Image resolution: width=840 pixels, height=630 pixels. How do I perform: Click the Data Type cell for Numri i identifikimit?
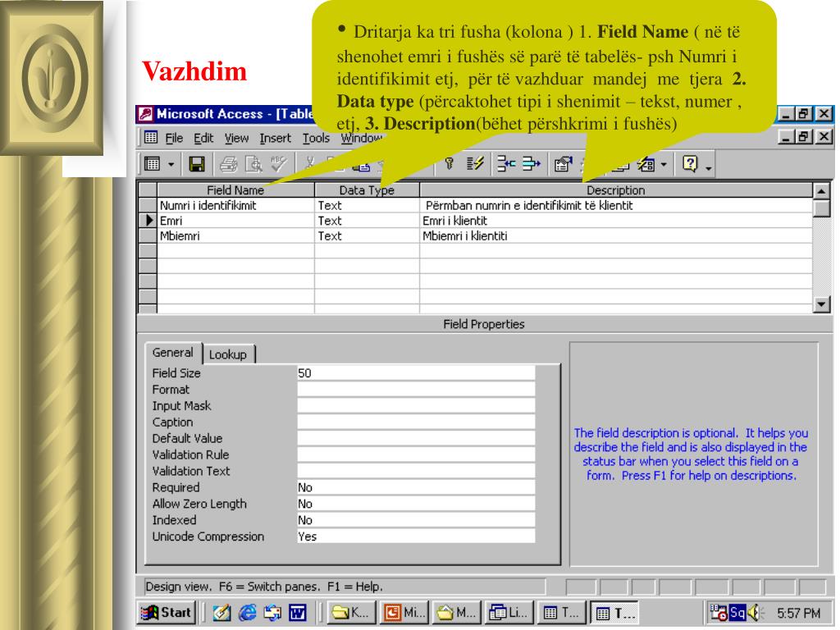coord(367,206)
